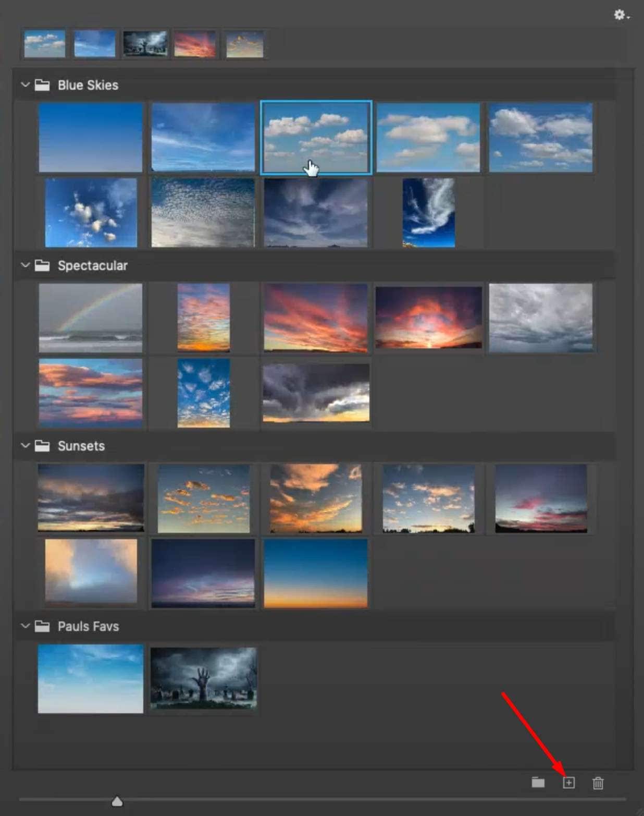
Task: Click the Sunsets folder icon
Action: coord(42,446)
